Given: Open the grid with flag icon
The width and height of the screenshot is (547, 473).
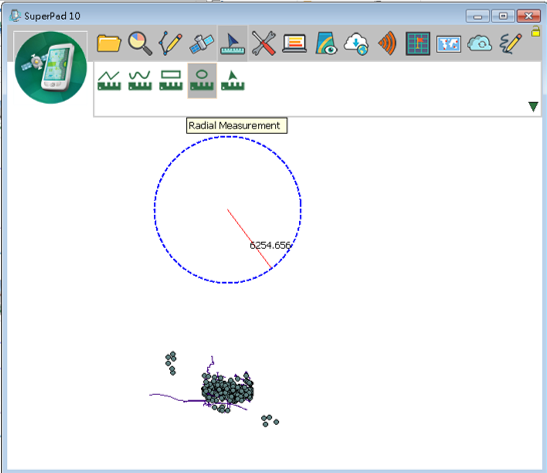Looking at the screenshot, I should (418, 44).
